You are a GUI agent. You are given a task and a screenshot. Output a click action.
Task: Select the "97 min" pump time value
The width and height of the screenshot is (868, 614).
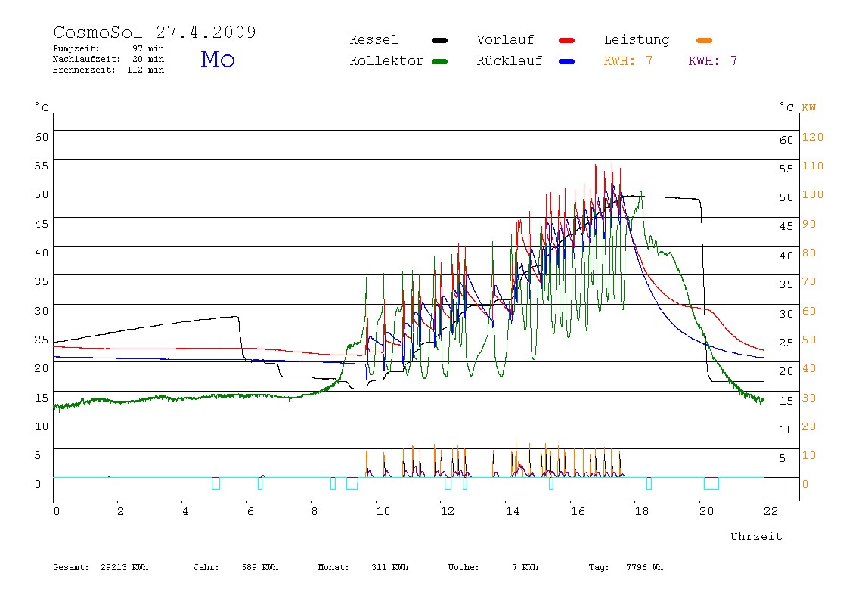(147, 48)
